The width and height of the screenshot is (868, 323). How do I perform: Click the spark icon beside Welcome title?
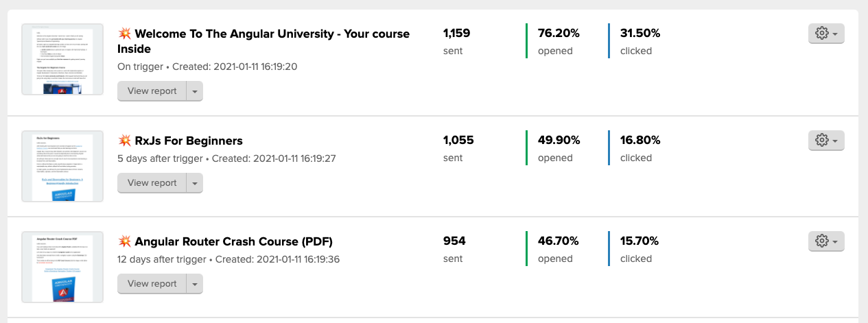click(x=124, y=34)
